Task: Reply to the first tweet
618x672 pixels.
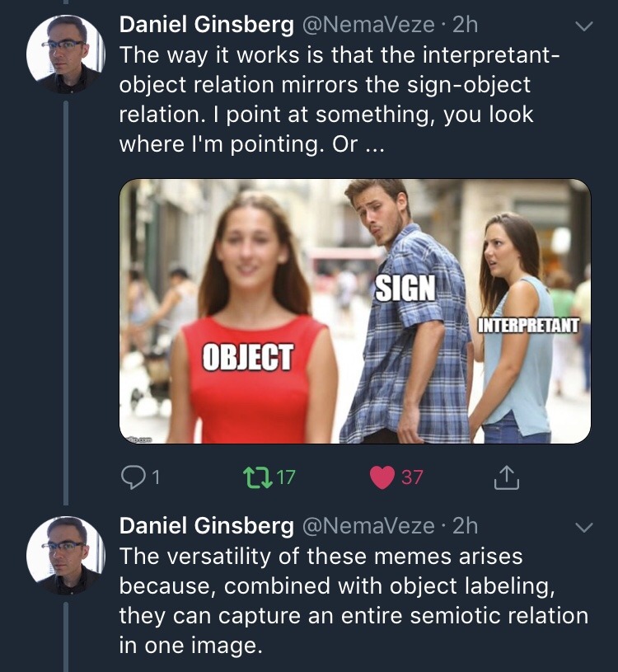Action: pos(131,477)
